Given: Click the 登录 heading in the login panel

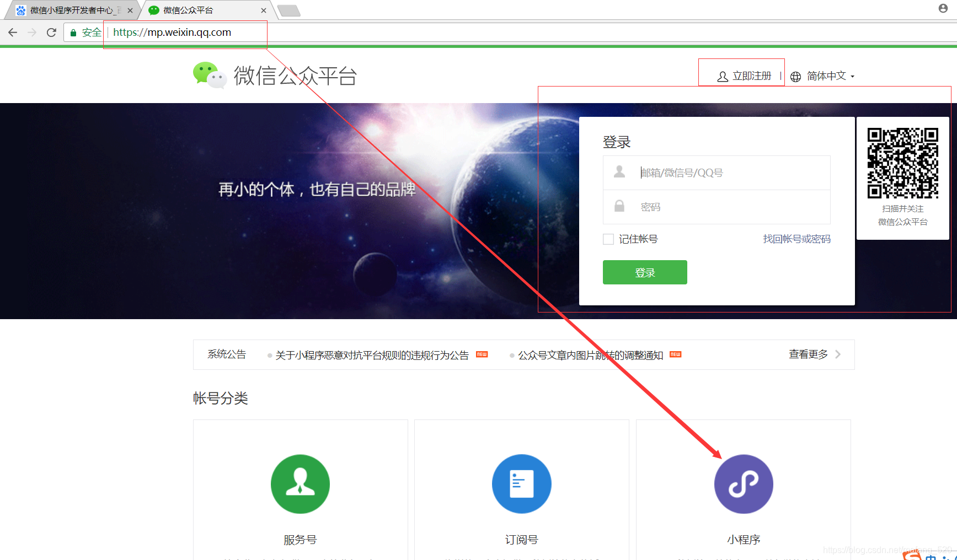Looking at the screenshot, I should pos(617,142).
